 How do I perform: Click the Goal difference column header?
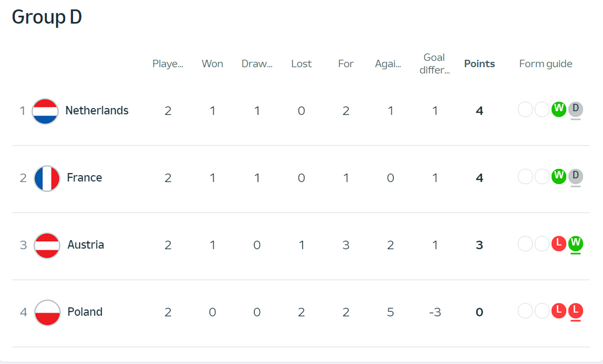point(434,64)
